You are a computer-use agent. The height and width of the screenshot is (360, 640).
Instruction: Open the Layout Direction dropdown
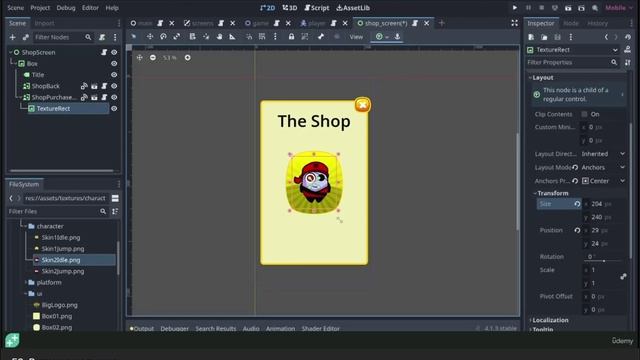point(603,154)
